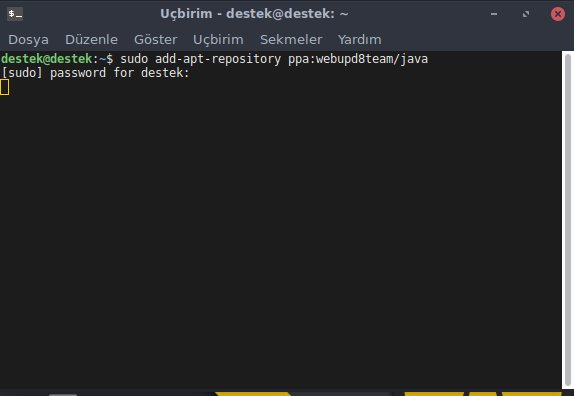The width and height of the screenshot is (574, 396).
Task: Click the word 'sudo' in command line
Action: tap(134, 59)
